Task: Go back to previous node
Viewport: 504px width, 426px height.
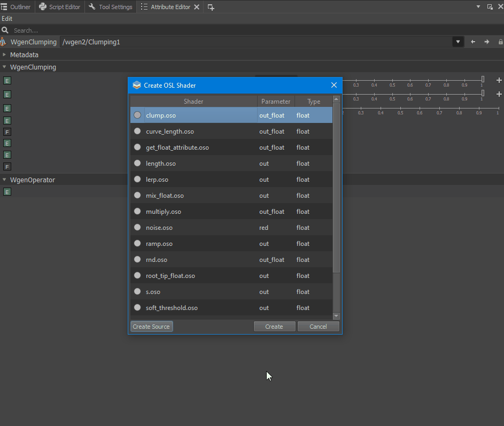Action: point(473,42)
